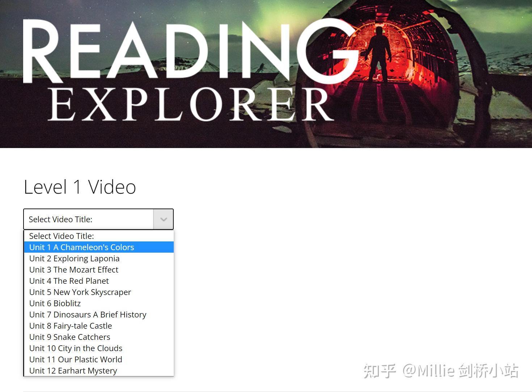Select Unit 8 Fairy-tale Castle
532x392 pixels.
pyautogui.click(x=70, y=326)
